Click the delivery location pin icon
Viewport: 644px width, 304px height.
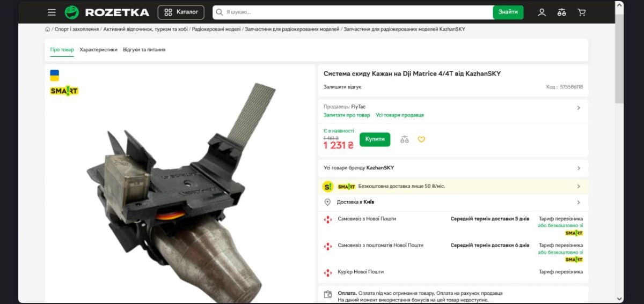point(328,203)
